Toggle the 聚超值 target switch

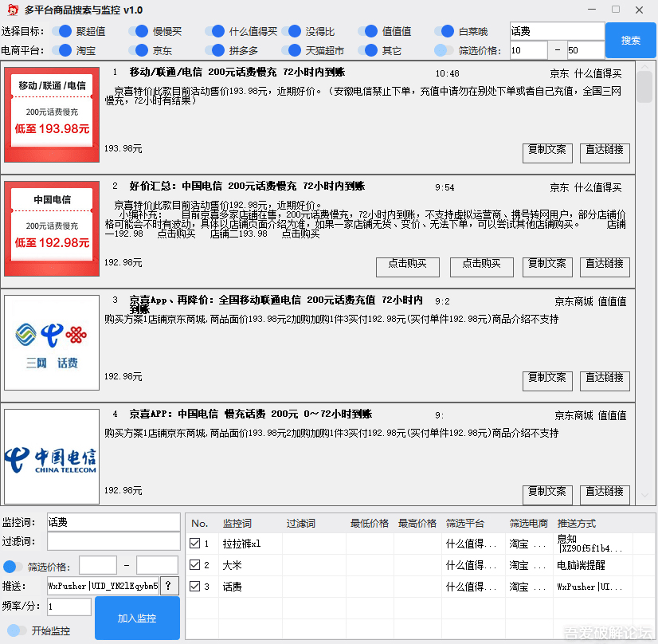coord(65,31)
